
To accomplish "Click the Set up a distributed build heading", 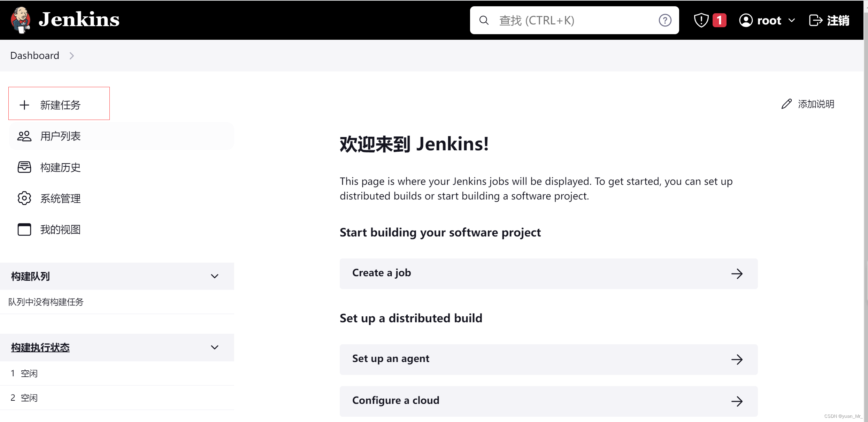I will click(411, 318).
